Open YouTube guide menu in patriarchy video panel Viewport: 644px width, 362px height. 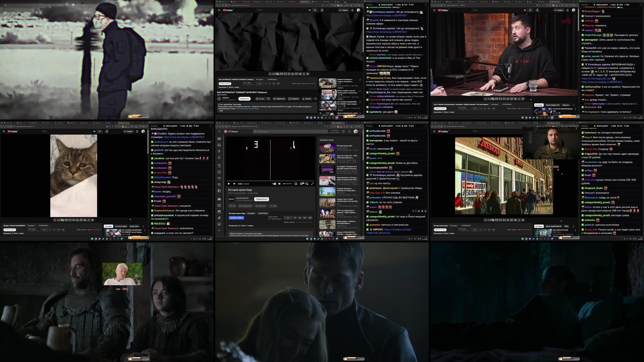pyautogui.click(x=219, y=10)
